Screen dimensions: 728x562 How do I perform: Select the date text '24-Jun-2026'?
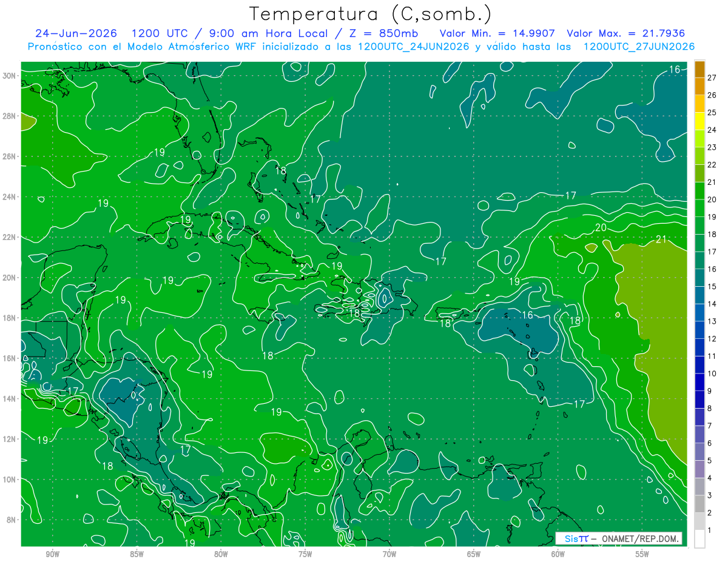(x=76, y=33)
